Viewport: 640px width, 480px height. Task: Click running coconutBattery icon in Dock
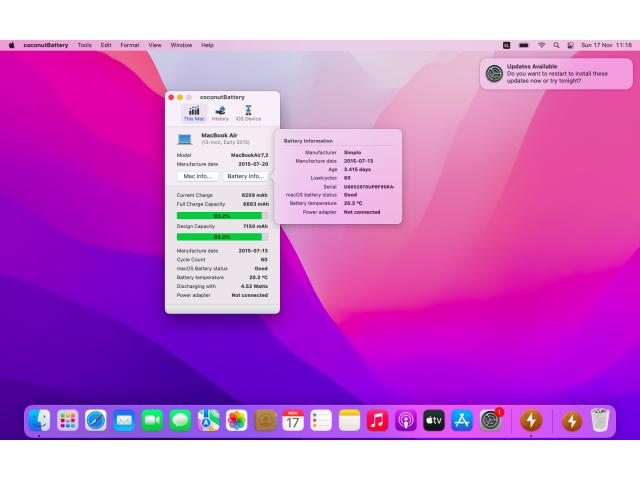point(531,420)
